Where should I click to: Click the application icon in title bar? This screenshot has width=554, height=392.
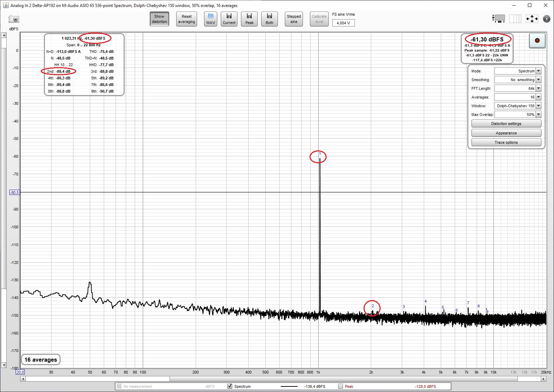[6, 5]
